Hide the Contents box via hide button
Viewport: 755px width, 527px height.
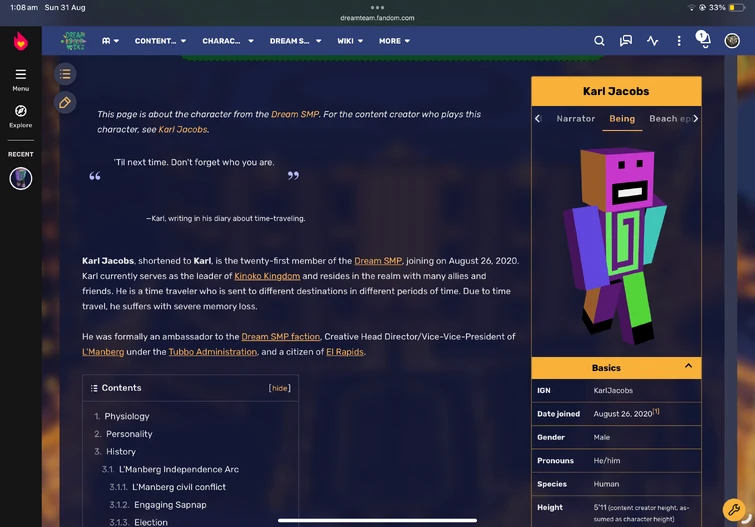[279, 388]
